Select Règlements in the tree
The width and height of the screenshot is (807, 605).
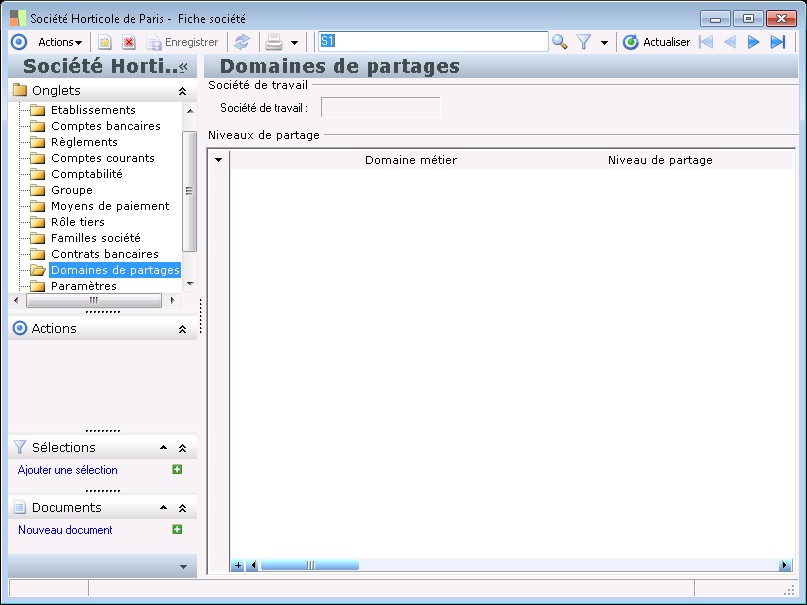pos(84,142)
